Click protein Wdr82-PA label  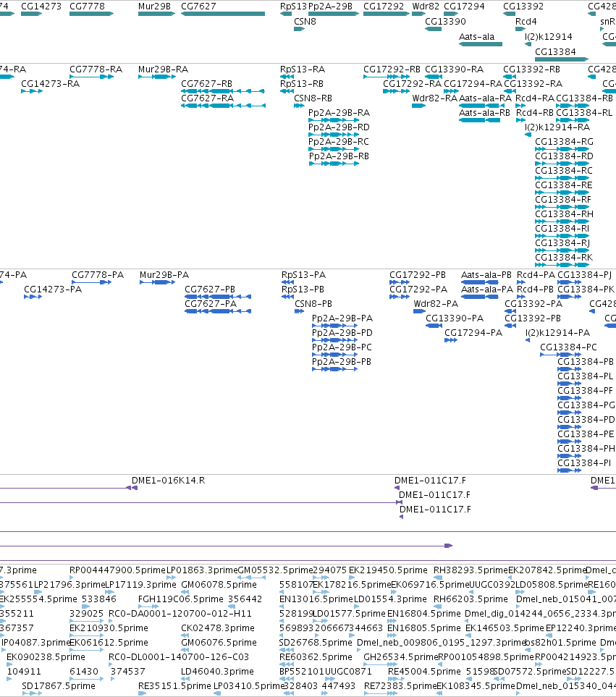(x=436, y=303)
